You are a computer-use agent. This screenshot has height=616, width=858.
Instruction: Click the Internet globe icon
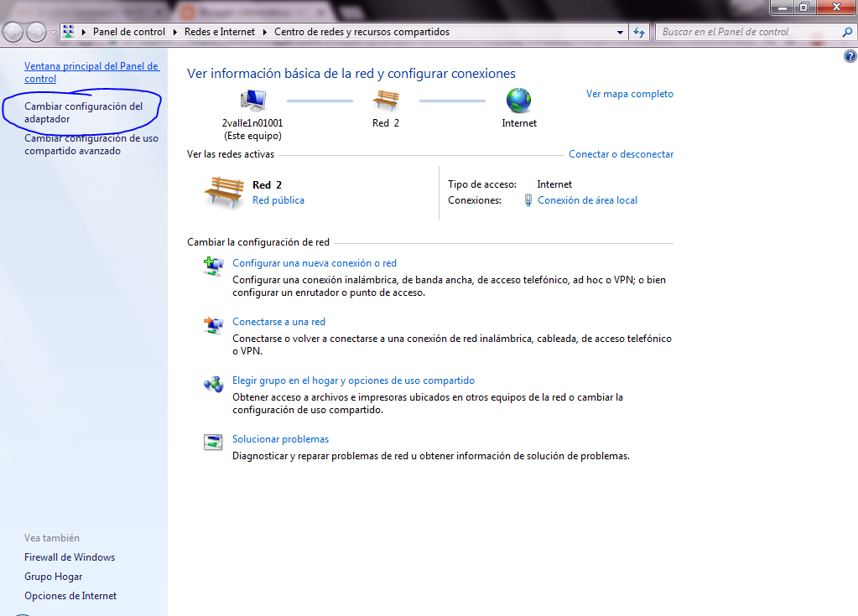[518, 101]
